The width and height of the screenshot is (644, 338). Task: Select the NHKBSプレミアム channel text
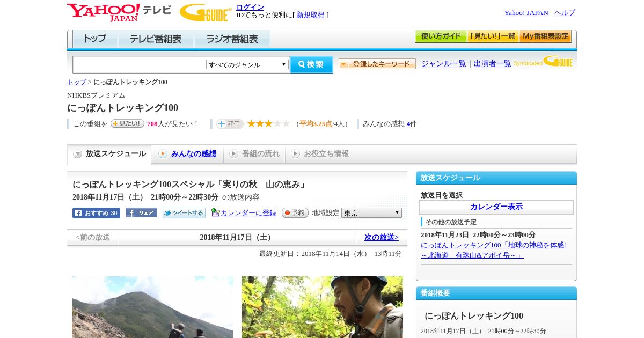coord(96,95)
